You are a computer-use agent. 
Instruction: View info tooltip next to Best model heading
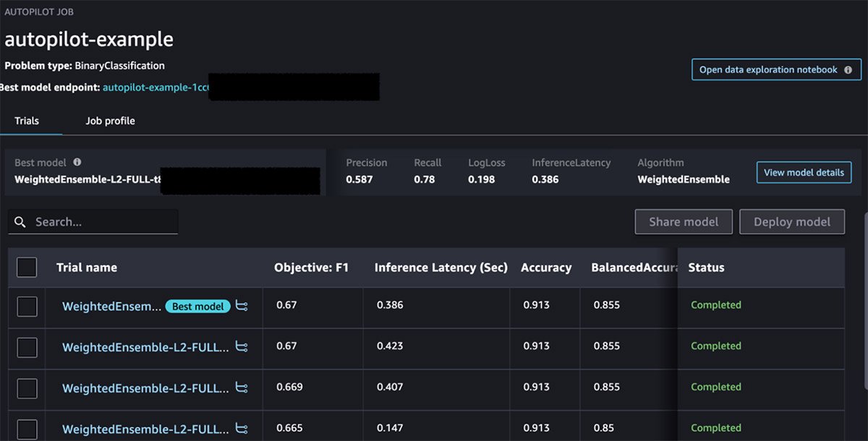click(x=78, y=162)
